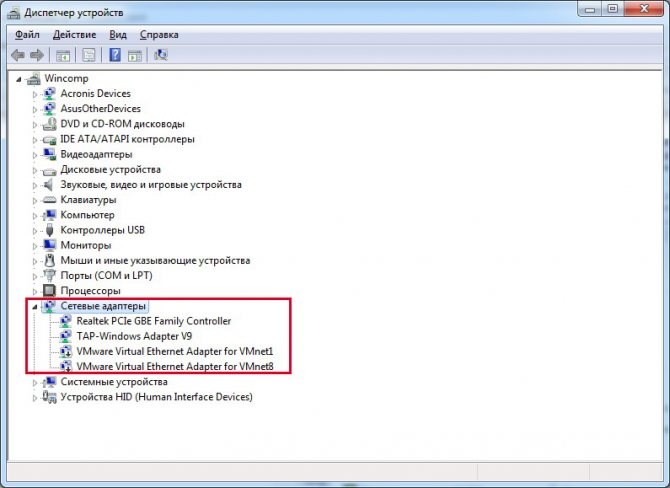Viewport: 670px width, 488px height.
Task: Expand the AsusOtherDevices node
Action: pyautogui.click(x=35, y=109)
